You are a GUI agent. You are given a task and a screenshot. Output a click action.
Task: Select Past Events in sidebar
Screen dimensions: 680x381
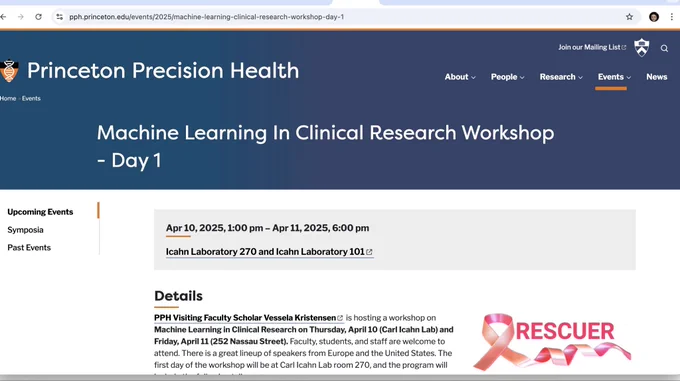click(x=29, y=247)
